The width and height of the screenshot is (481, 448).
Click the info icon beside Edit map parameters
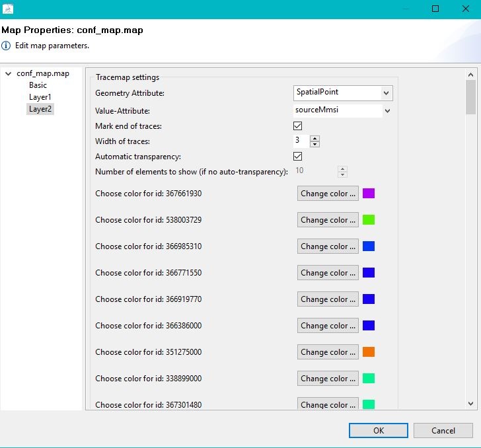point(6,46)
